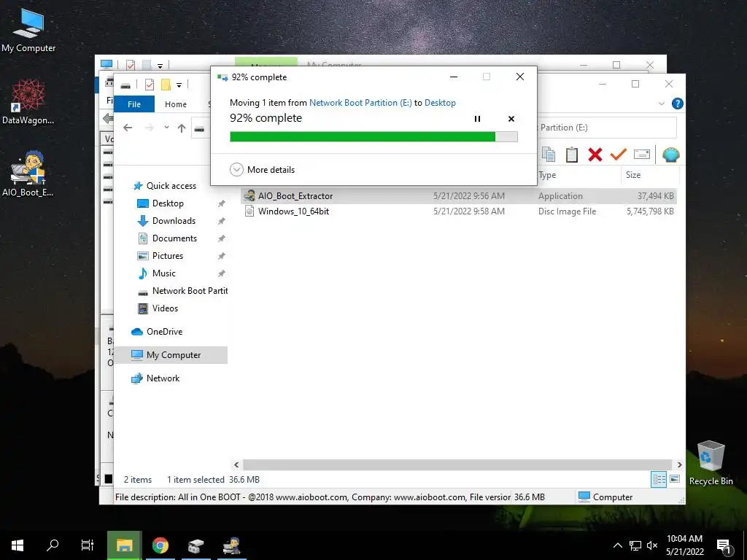Open Music in the navigation pane
Screen dimensions: 747x560
point(163,273)
